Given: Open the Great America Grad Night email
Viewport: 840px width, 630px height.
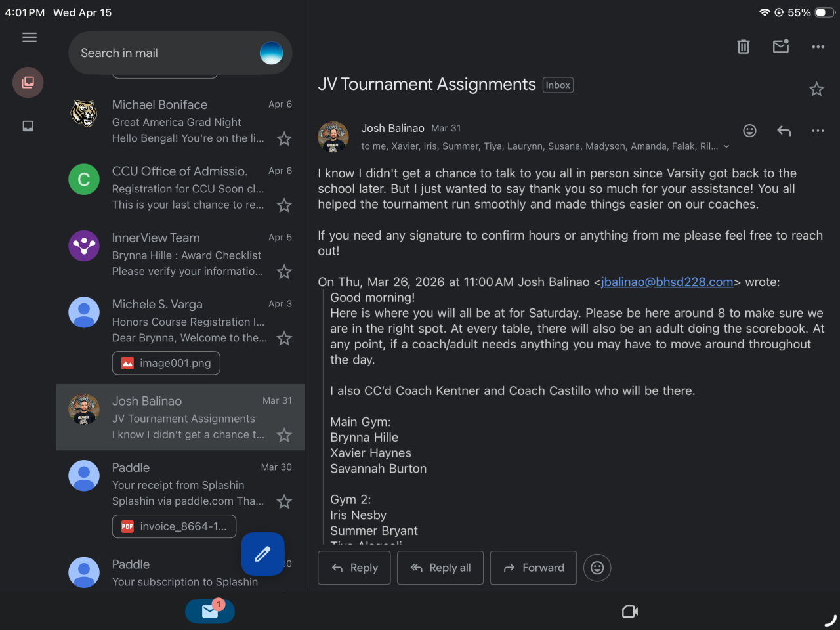Looking at the screenshot, I should 180,121.
